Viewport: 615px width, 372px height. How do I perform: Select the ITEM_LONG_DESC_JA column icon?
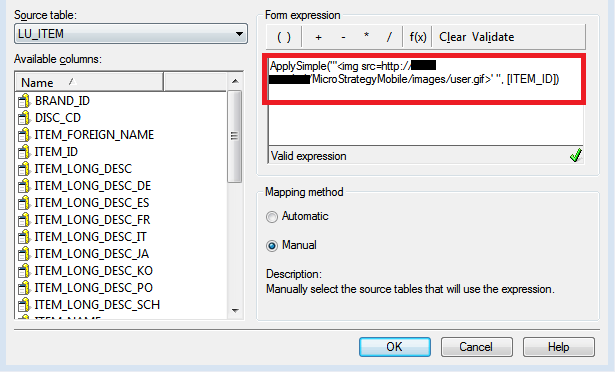[x=24, y=253]
